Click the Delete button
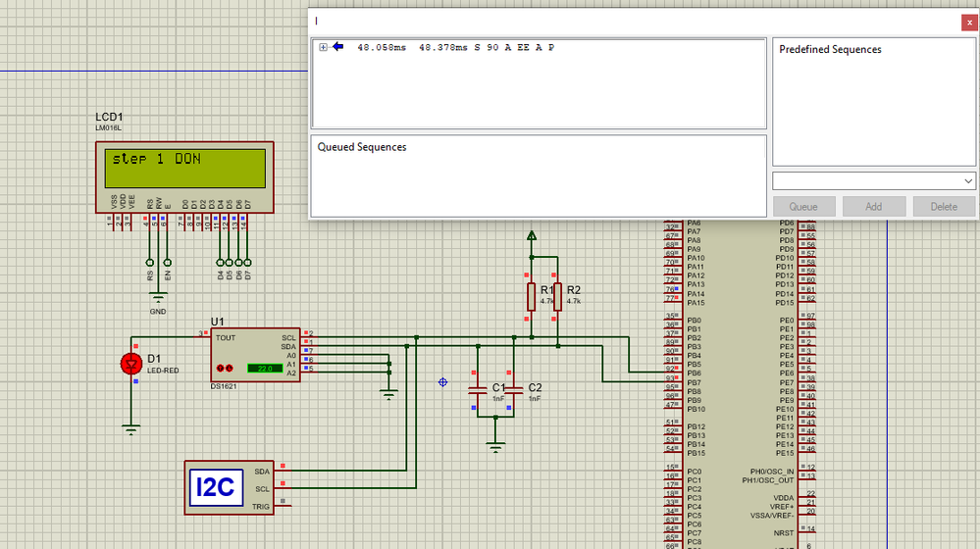This screenshot has height=549, width=980. coord(943,207)
